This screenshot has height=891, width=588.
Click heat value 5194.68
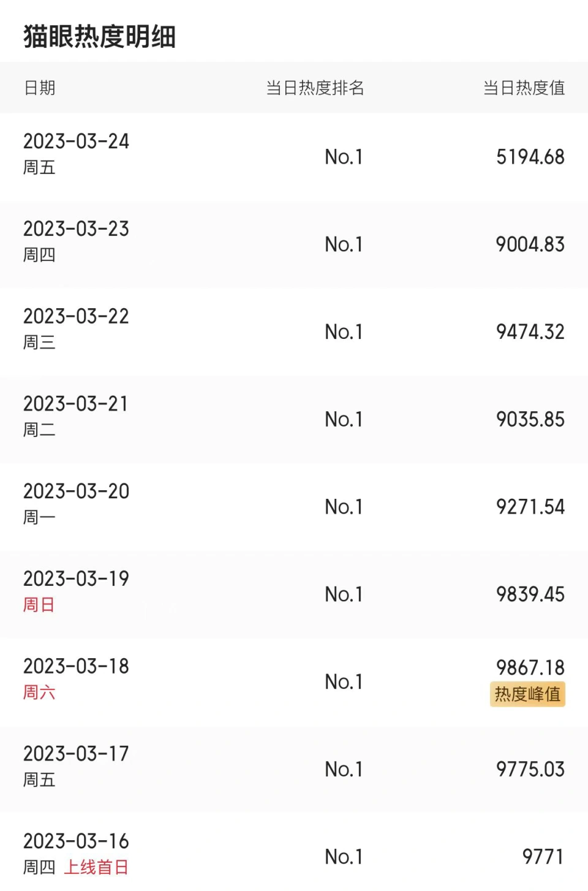530,157
